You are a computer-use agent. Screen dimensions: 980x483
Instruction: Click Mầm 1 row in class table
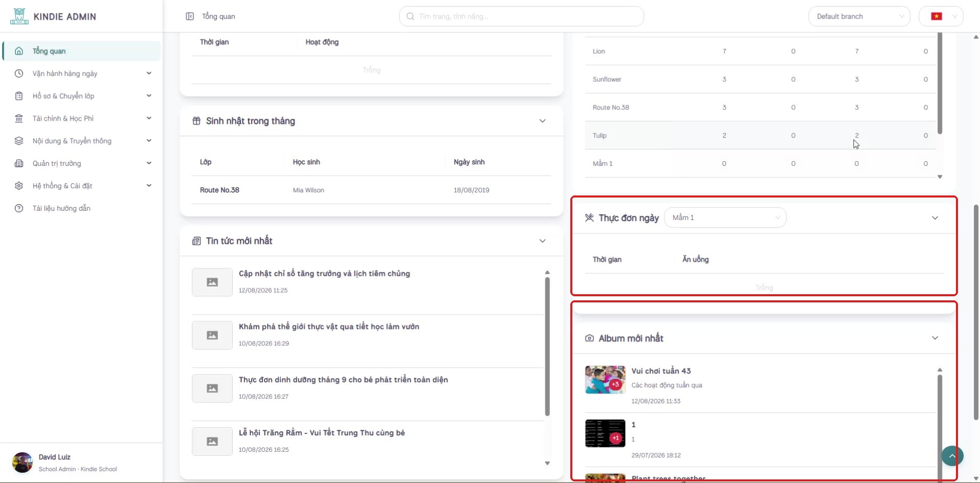760,164
